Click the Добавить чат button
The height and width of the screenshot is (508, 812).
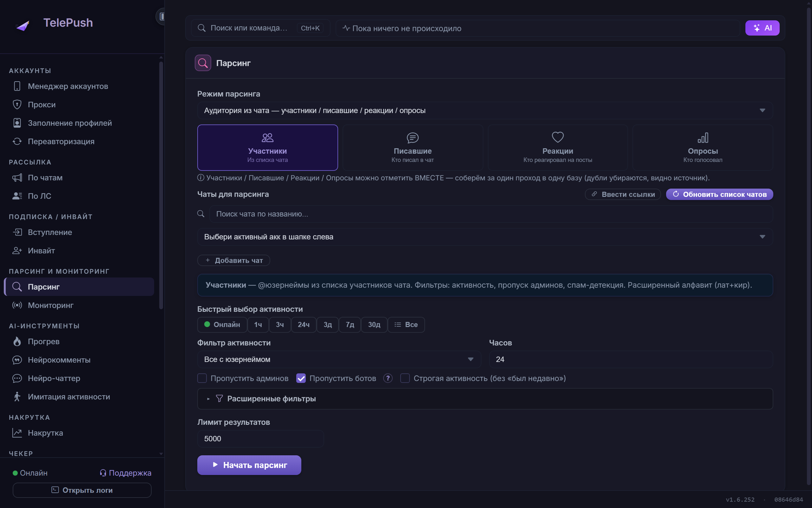click(233, 260)
